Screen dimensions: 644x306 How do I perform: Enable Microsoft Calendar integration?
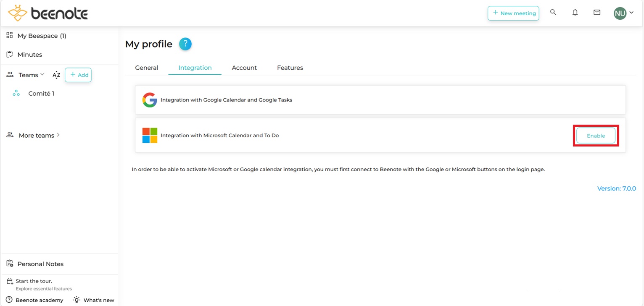[x=596, y=136]
